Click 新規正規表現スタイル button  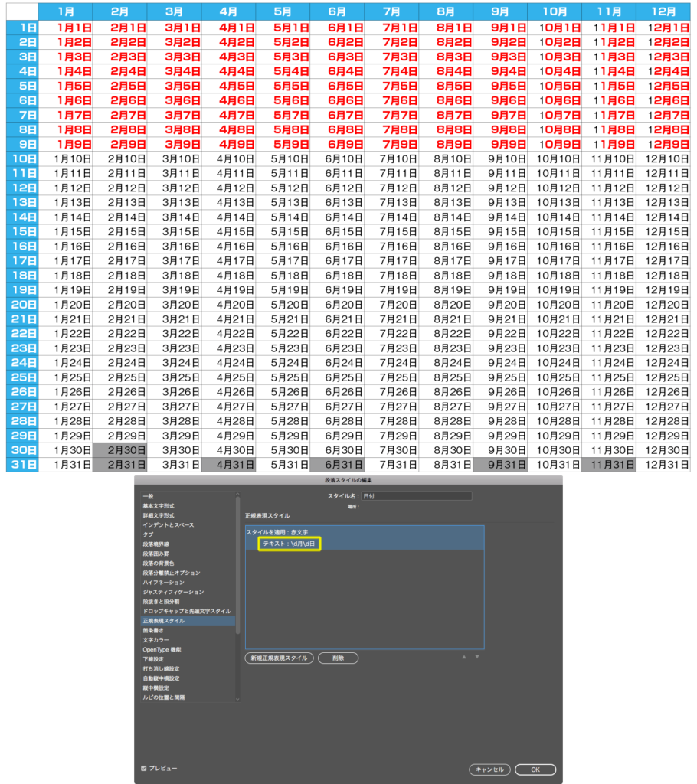click(x=280, y=658)
